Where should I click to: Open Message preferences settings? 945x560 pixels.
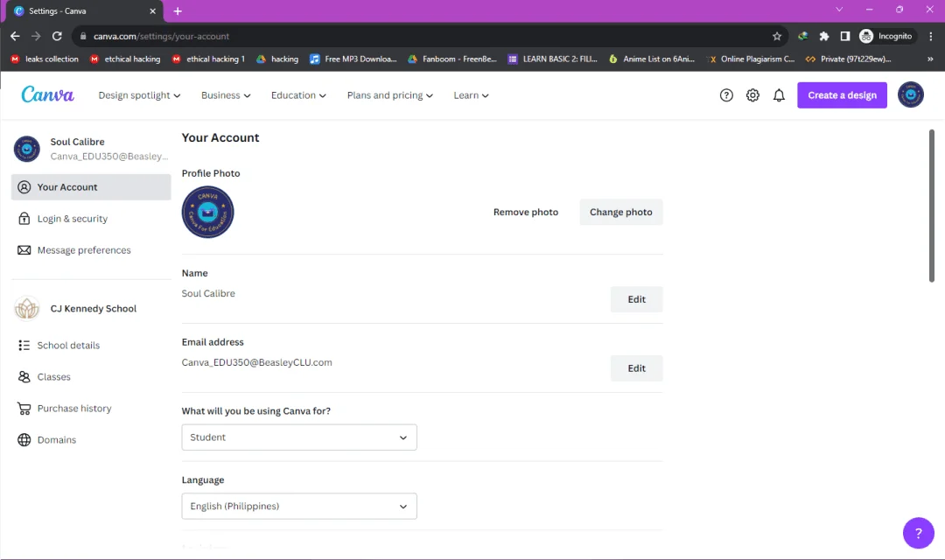pyautogui.click(x=91, y=250)
